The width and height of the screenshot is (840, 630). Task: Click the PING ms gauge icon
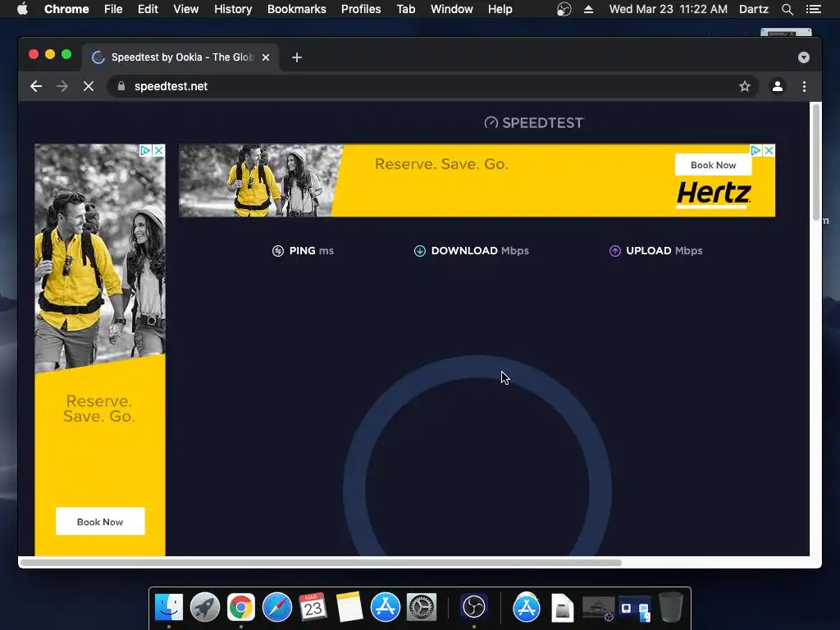277,251
